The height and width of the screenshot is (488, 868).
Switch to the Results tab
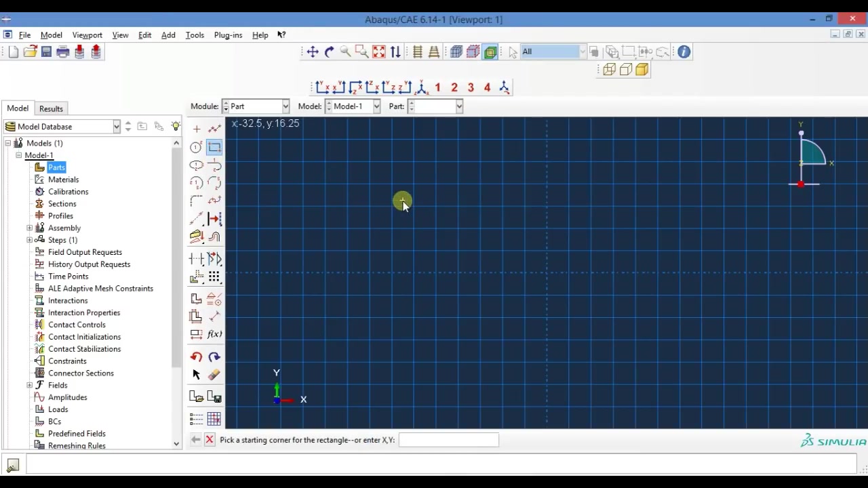51,108
